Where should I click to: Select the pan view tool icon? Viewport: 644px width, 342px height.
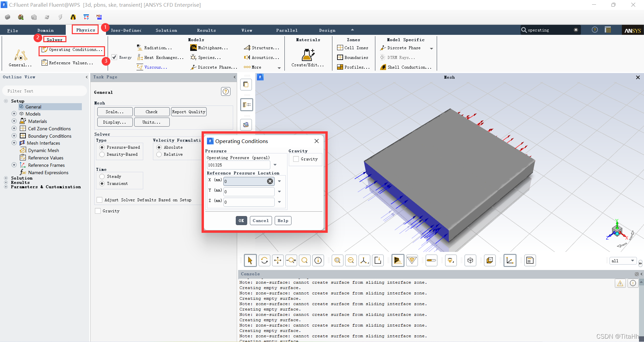[x=278, y=261]
